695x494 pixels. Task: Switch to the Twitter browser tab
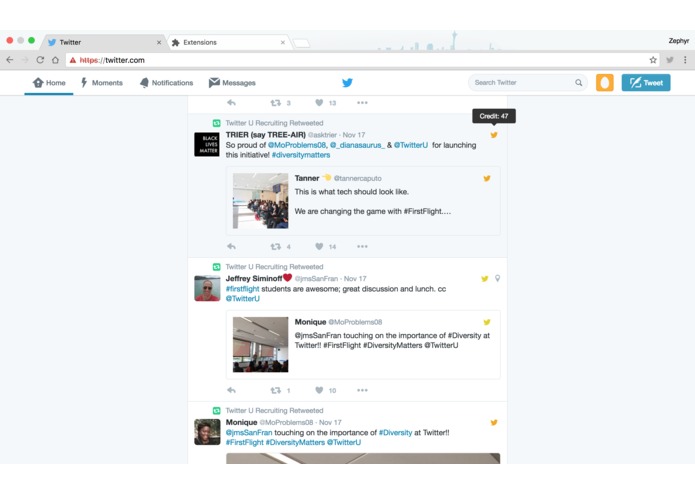(105, 42)
